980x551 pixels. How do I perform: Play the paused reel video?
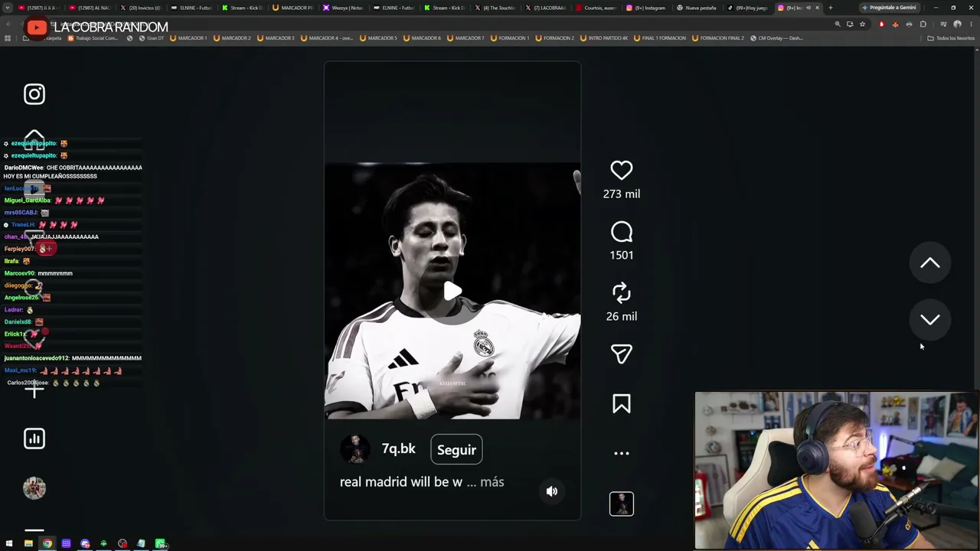(452, 291)
